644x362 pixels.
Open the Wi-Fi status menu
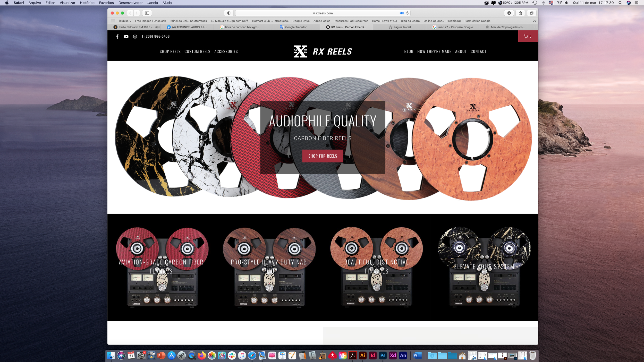tap(560, 3)
